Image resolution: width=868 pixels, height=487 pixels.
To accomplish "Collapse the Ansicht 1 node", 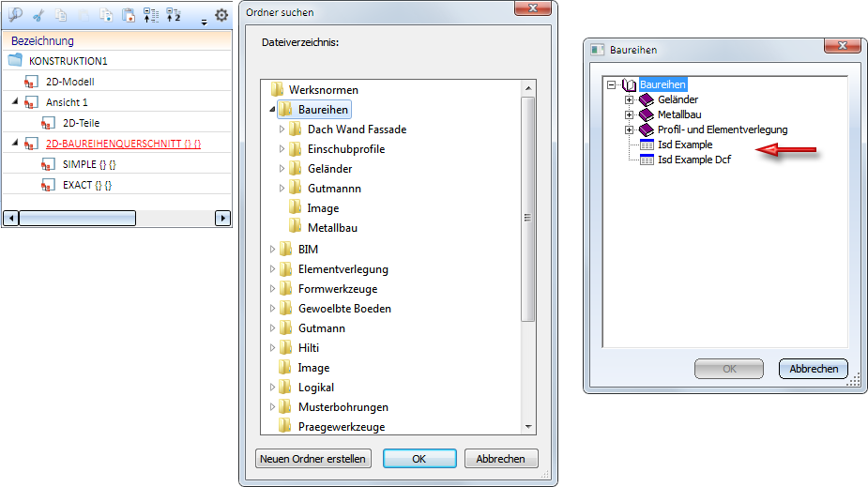I will click(x=15, y=101).
